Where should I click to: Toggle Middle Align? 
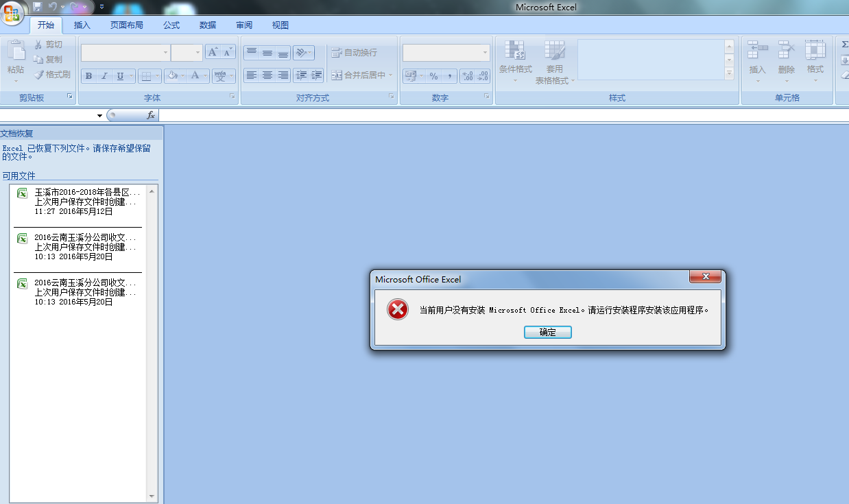[267, 53]
